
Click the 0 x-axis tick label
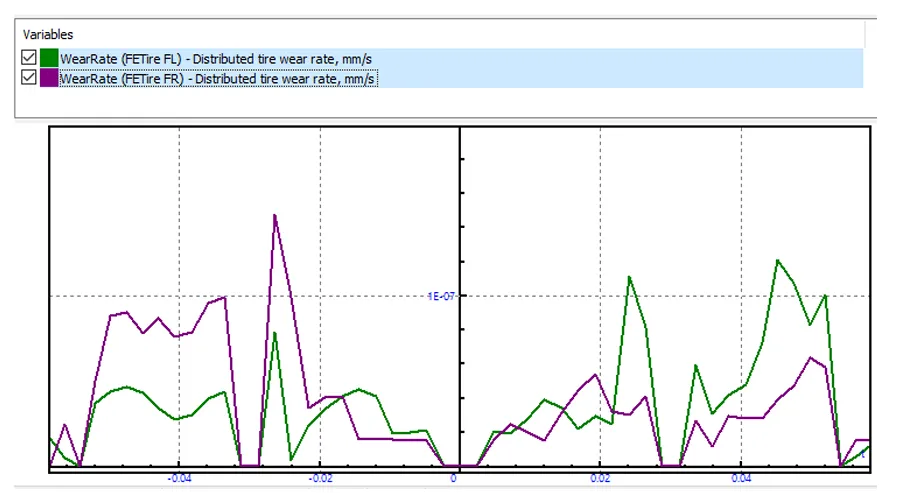click(453, 478)
